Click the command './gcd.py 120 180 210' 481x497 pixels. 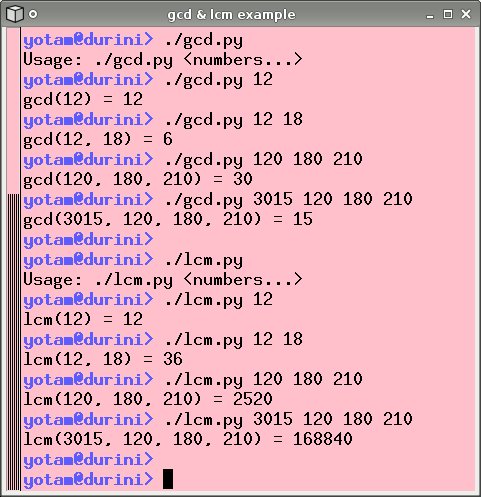tap(264, 160)
